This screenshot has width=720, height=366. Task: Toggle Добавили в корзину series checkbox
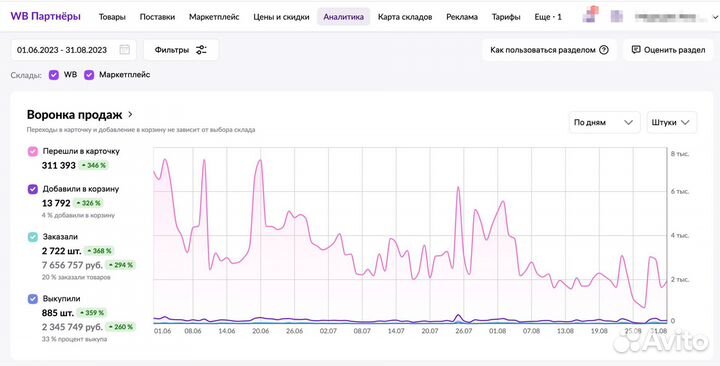tap(33, 189)
